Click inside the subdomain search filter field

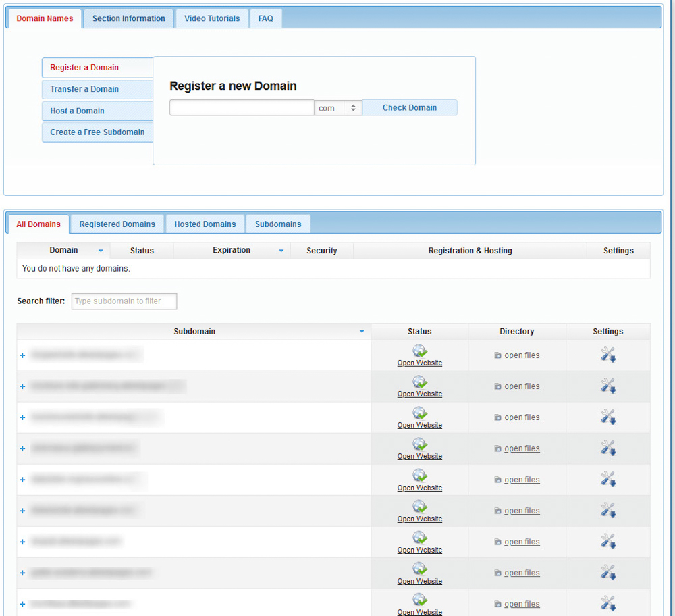coord(124,301)
